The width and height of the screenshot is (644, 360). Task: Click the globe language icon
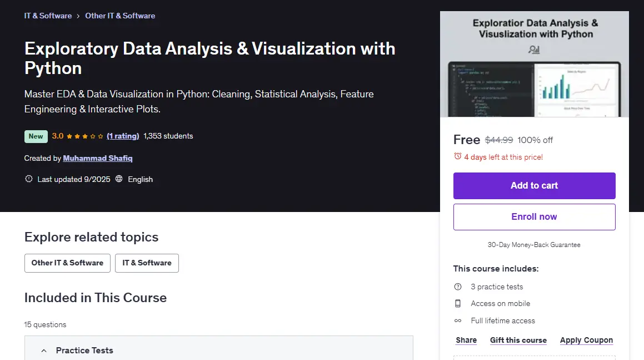[119, 179]
